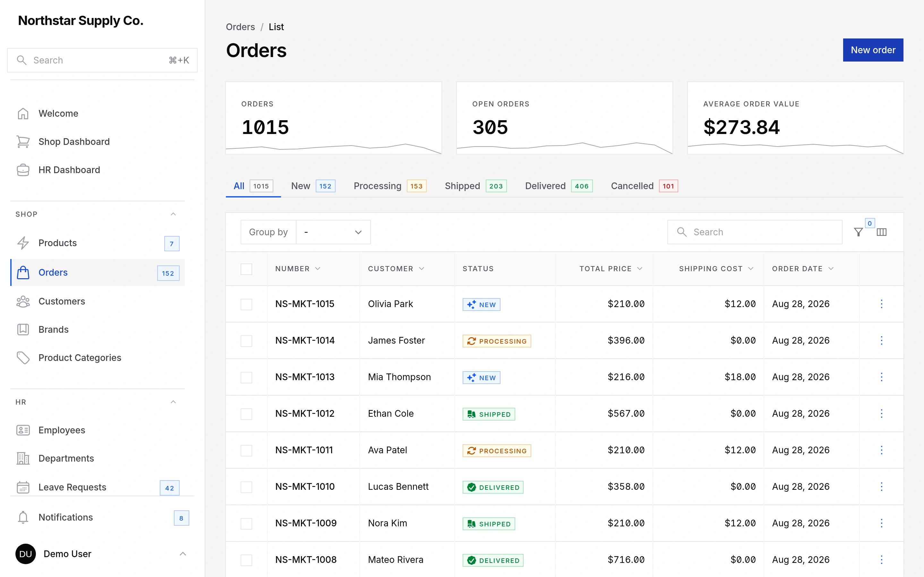This screenshot has width=924, height=577.
Task: Open row actions menu for NS-MKT-1015
Action: tap(881, 304)
